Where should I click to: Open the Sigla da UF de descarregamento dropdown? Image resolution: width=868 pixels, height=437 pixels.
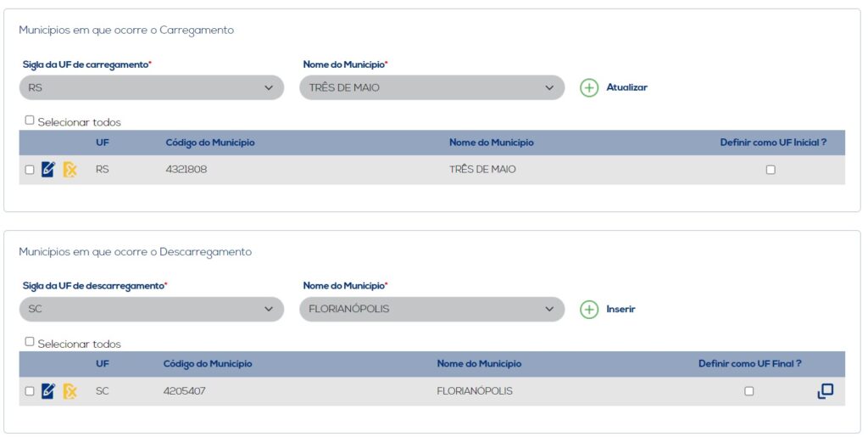pos(151,309)
